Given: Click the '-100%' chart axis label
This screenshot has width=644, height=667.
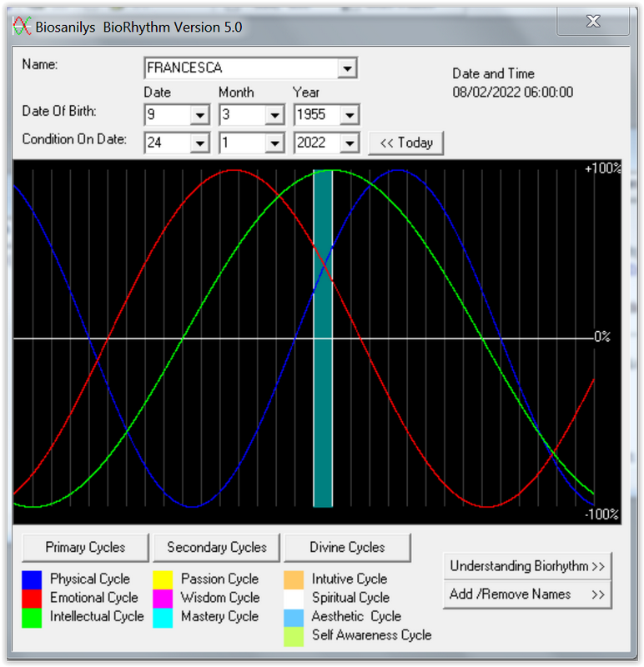Looking at the screenshot, I should [x=601, y=514].
